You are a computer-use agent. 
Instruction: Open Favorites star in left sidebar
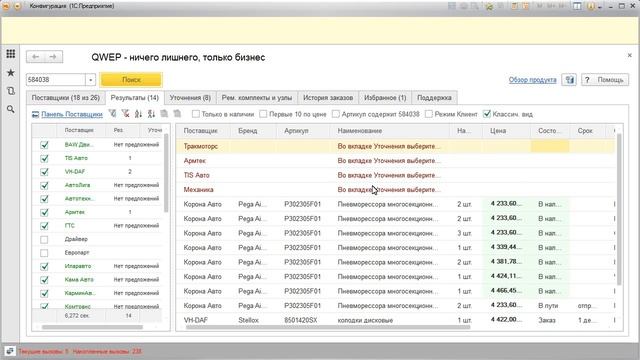(11, 73)
